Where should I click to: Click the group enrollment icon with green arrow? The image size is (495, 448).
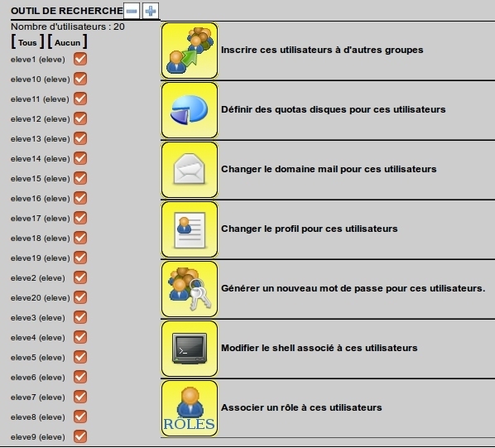(x=190, y=51)
